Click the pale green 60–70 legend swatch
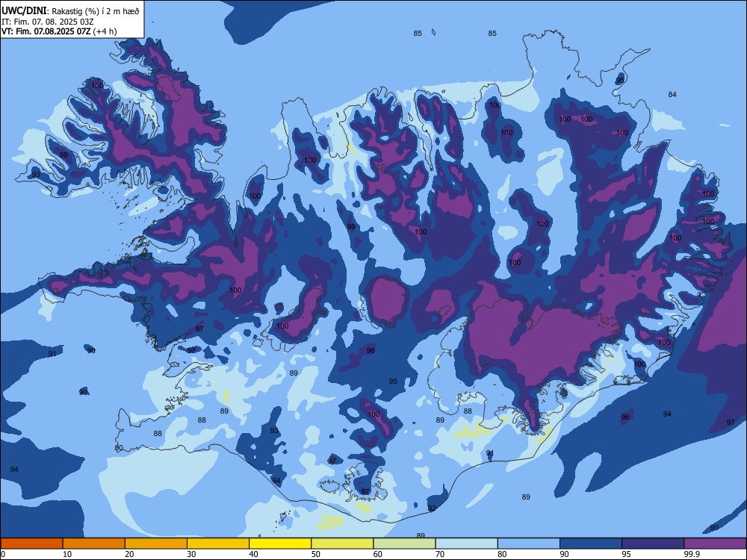 [404, 544]
